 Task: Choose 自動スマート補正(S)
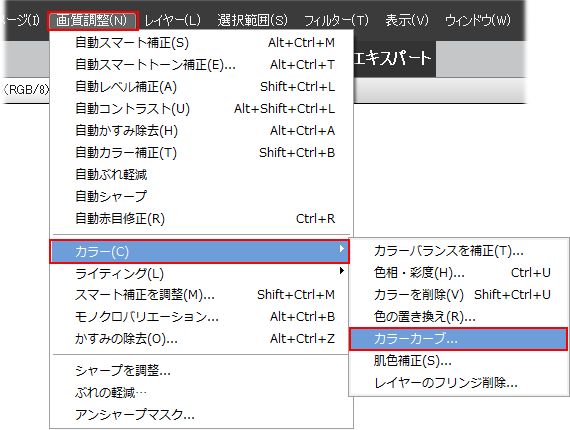pos(201,43)
